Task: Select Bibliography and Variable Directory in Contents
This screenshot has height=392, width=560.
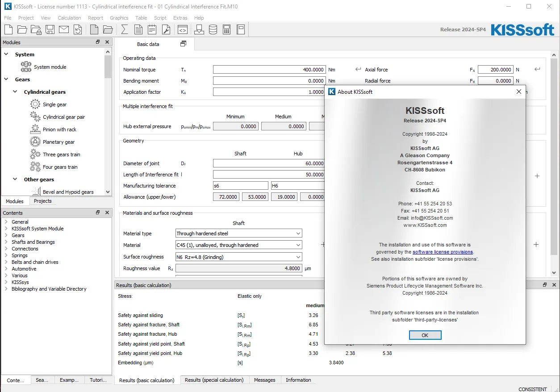Action: [x=49, y=289]
